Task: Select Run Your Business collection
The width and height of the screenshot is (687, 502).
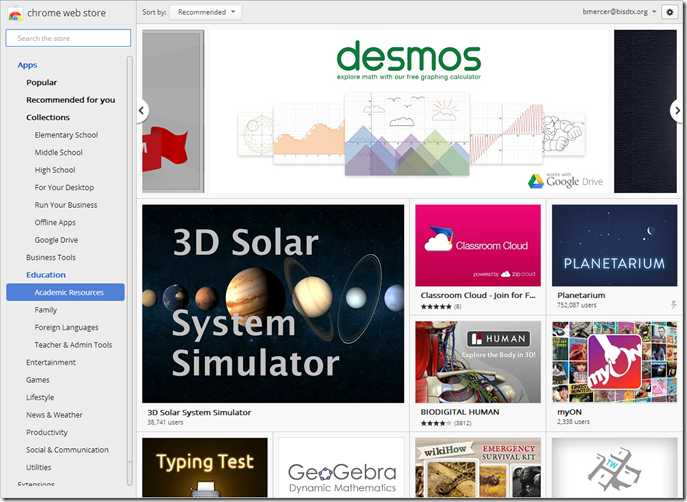Action: [x=66, y=205]
